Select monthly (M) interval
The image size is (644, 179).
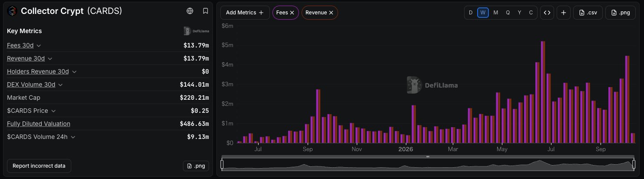[495, 13]
